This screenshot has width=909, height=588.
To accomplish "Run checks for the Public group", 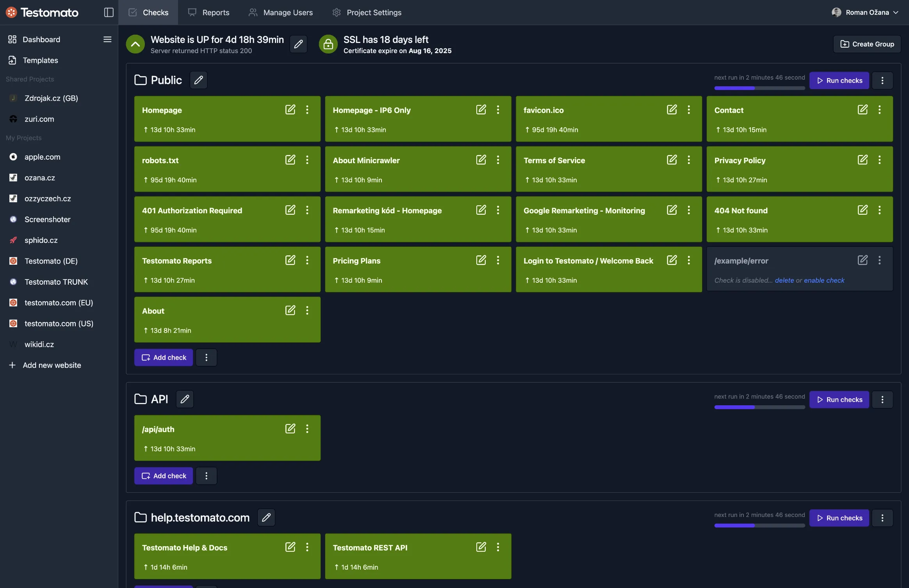I will point(839,80).
